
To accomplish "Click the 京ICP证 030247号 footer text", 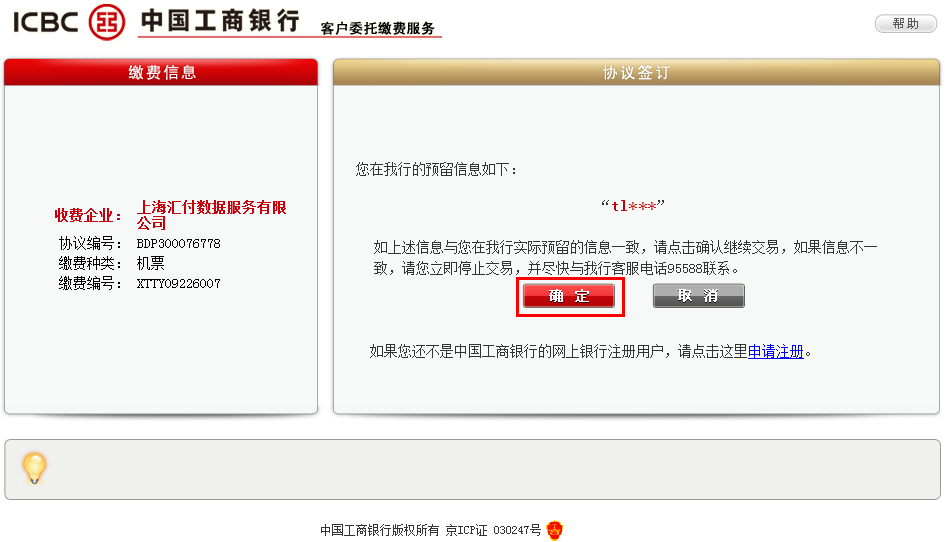I will (493, 530).
